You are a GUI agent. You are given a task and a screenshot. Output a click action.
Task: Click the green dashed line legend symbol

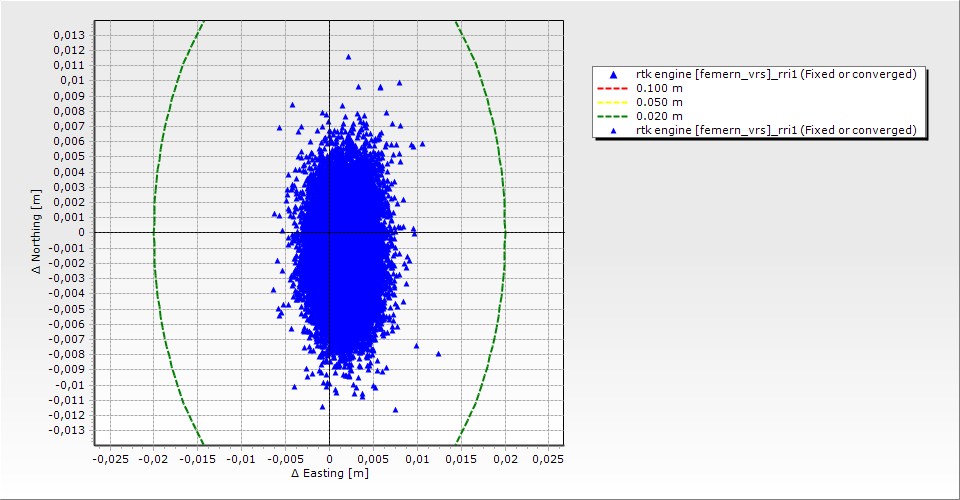(x=613, y=117)
